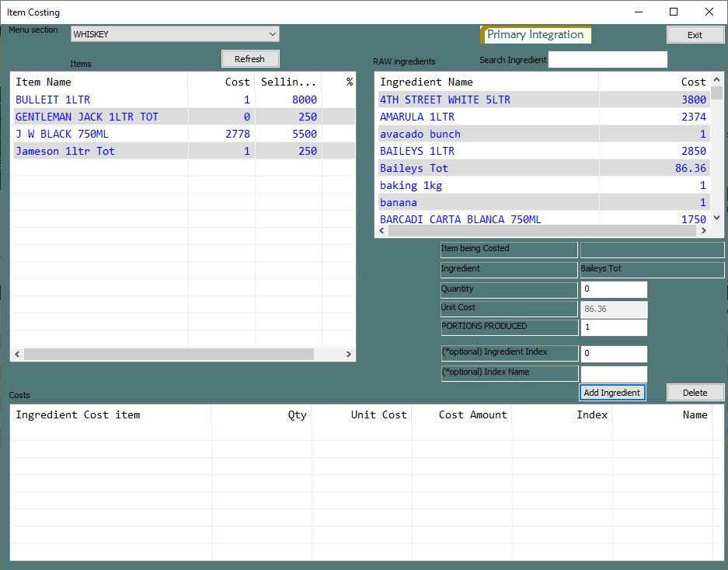
Task: Click the Unit Cost 86.36 field
Action: click(614, 309)
